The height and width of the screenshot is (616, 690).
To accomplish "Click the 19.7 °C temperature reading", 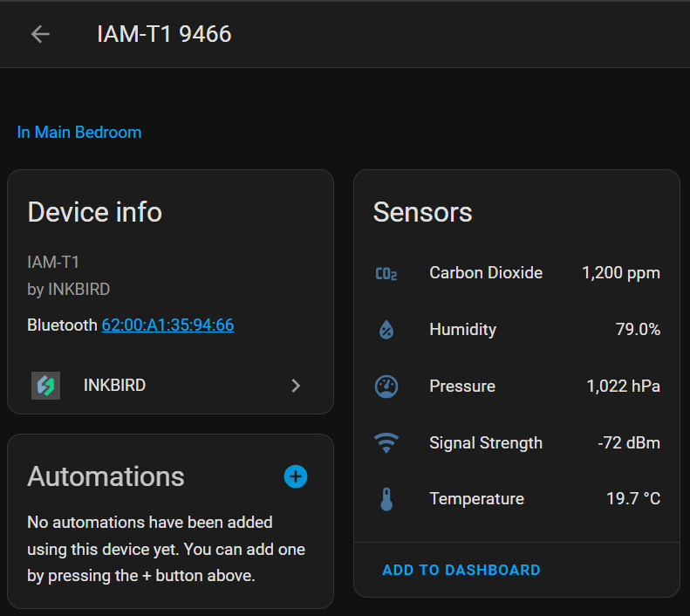I will click(x=632, y=499).
